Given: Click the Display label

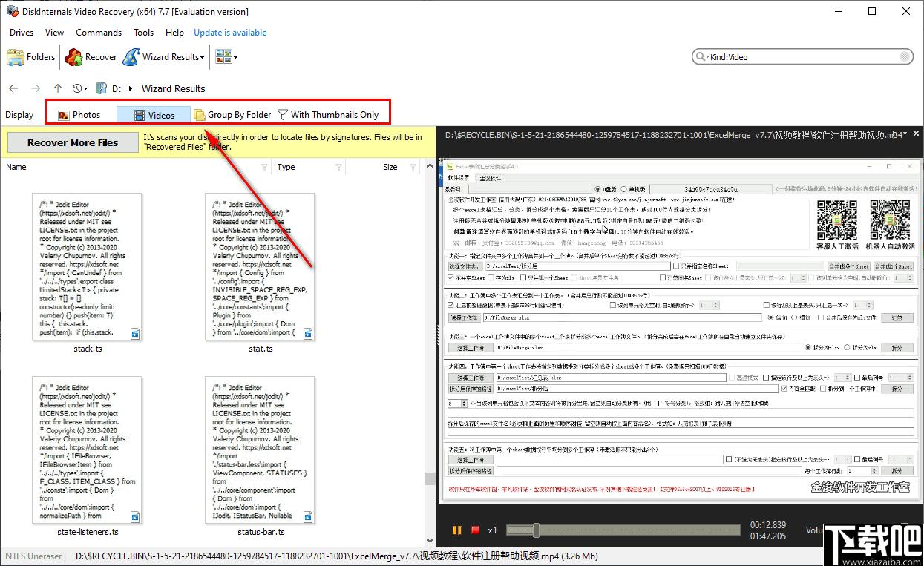Looking at the screenshot, I should pyautogui.click(x=19, y=115).
